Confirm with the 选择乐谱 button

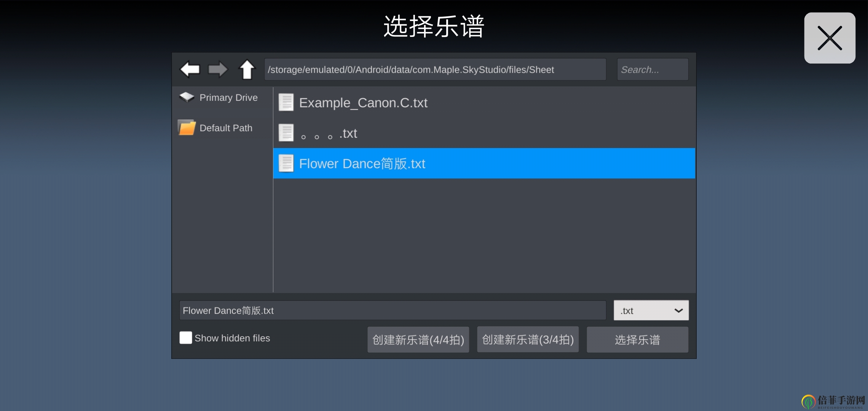[637, 339]
